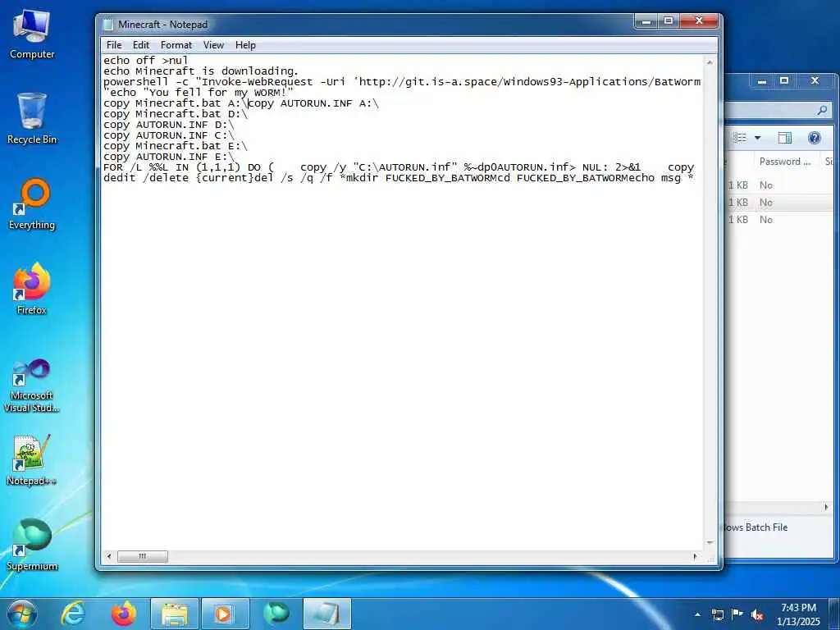The height and width of the screenshot is (630, 840).
Task: Open the Windows Start menu
Action: click(22, 614)
